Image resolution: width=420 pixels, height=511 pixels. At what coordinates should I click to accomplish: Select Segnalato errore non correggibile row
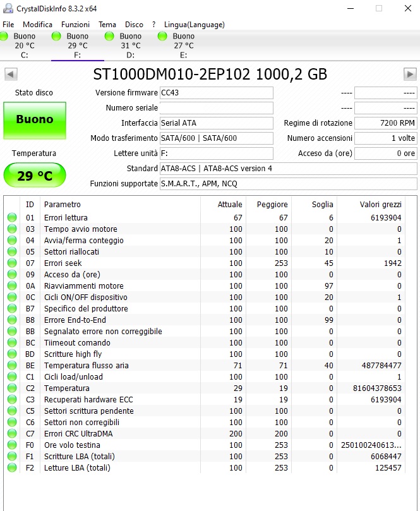205,331
